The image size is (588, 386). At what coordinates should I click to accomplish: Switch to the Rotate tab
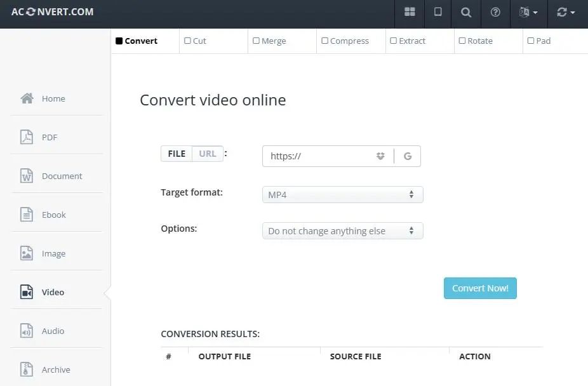tap(488, 41)
